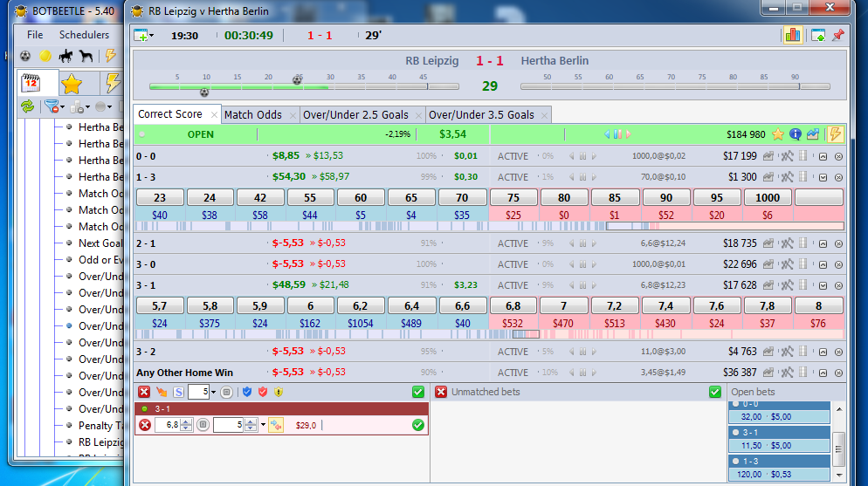Viewport: 868px width, 486px height.
Task: Toggle green checkbox in Unmatched bets header
Action: click(714, 392)
